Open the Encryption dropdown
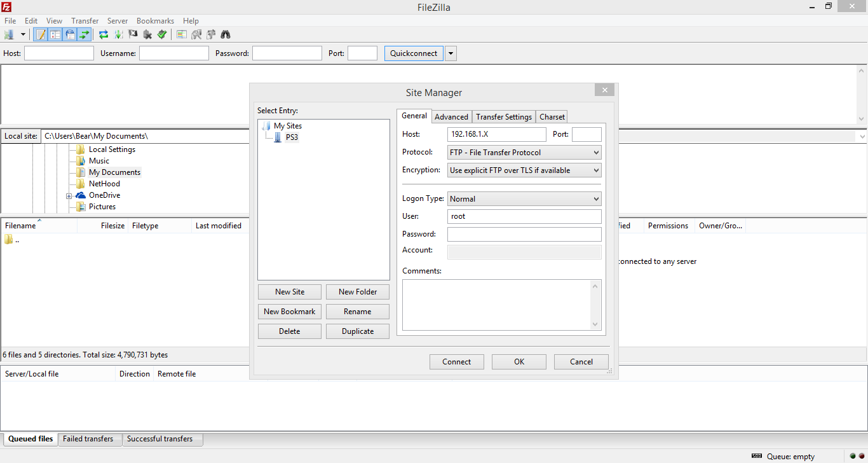This screenshot has width=868, height=463. pos(524,170)
